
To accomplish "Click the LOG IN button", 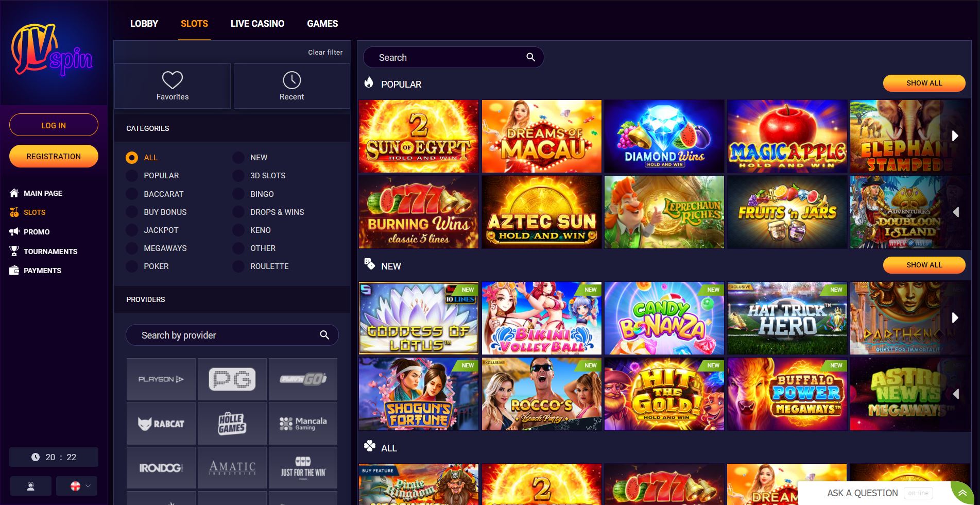I will [54, 125].
